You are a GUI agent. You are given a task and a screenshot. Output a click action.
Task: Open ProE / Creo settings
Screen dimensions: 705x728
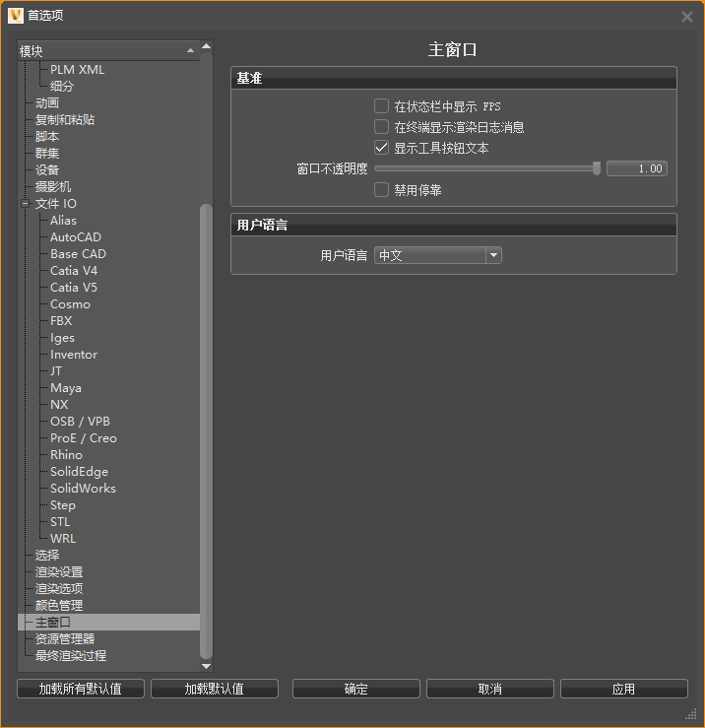84,437
